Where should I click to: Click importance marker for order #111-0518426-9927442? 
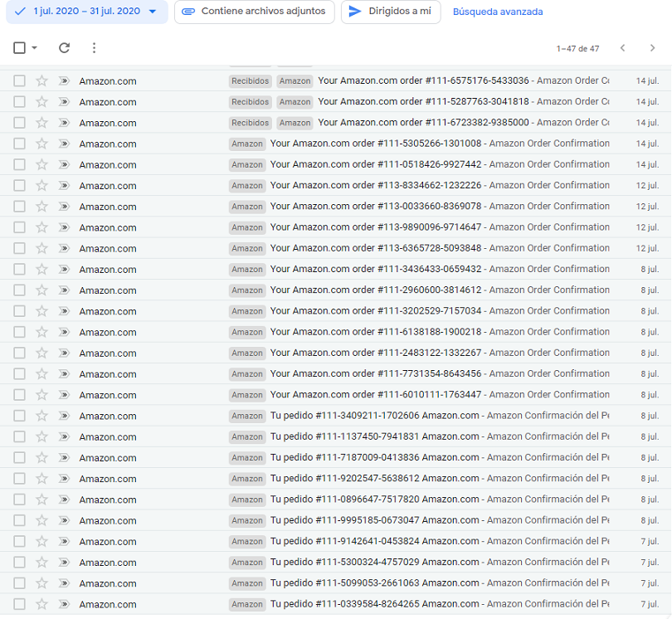64,164
